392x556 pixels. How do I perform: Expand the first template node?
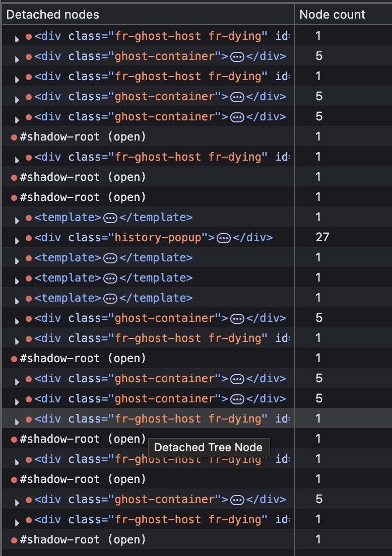(x=17, y=220)
